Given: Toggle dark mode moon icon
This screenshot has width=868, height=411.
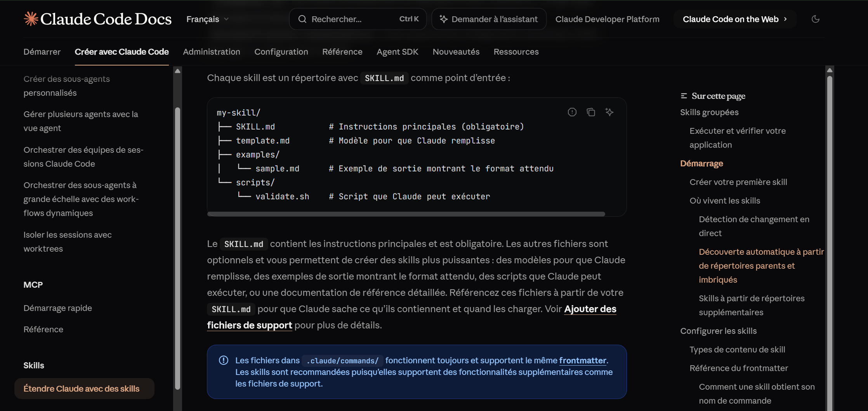Looking at the screenshot, I should coord(816,19).
